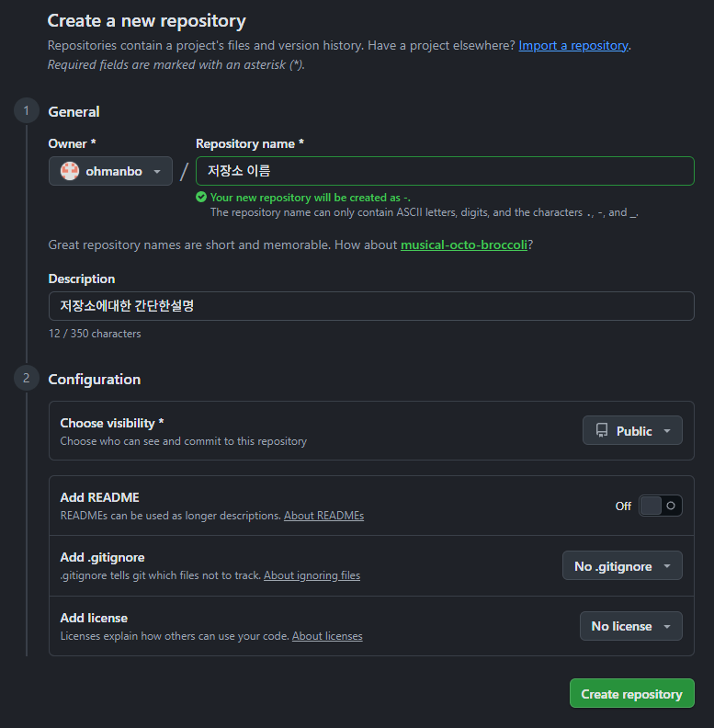
Task: Open the Owner ohmanbo dropdown
Action: (x=110, y=171)
